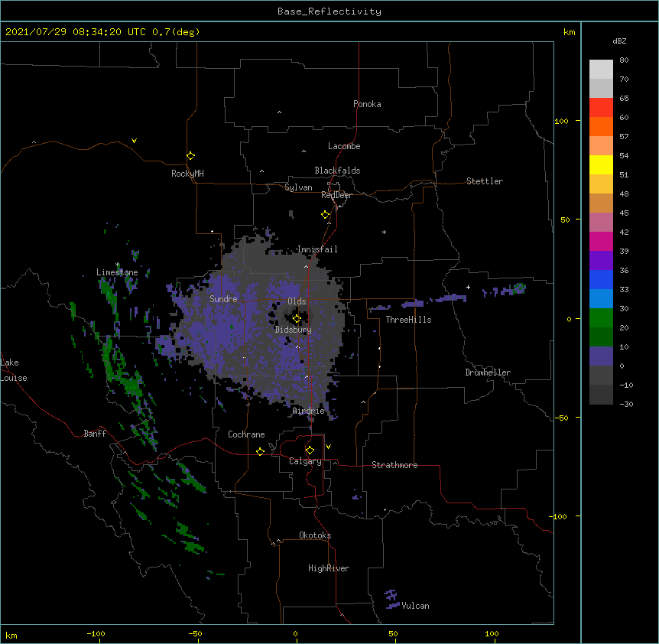Click the Innisfail city label
The height and width of the screenshot is (644, 659).
(x=317, y=249)
